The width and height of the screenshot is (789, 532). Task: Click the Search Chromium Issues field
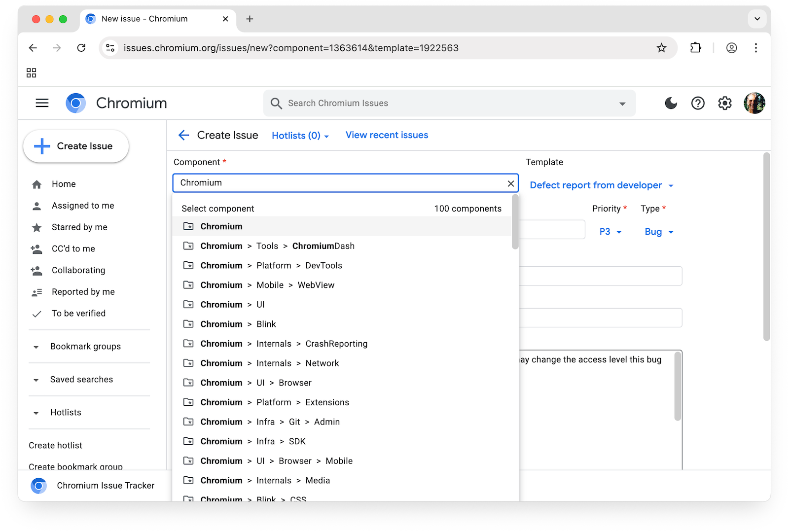coord(444,103)
